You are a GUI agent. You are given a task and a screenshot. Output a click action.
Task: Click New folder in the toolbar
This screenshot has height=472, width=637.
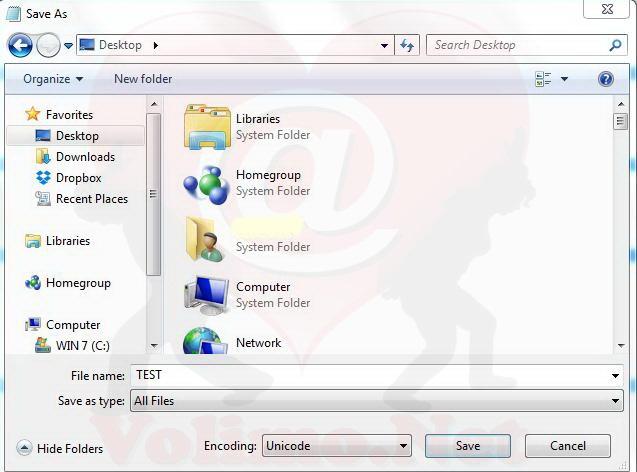tap(143, 79)
